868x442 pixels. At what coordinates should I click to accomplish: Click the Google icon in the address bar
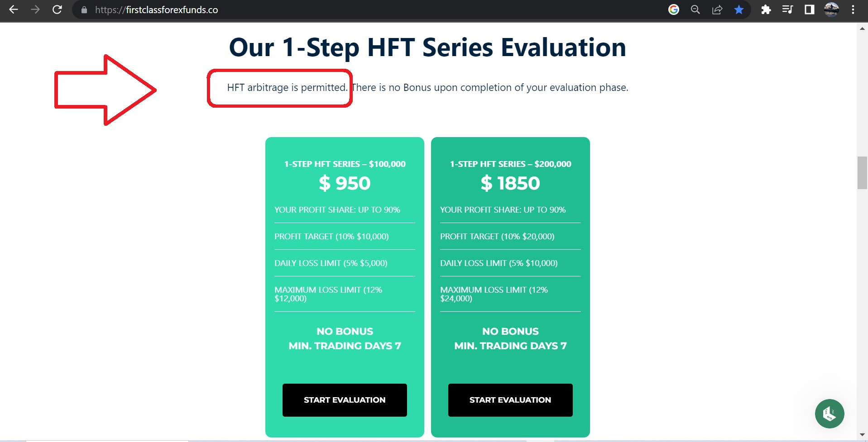[x=674, y=10]
